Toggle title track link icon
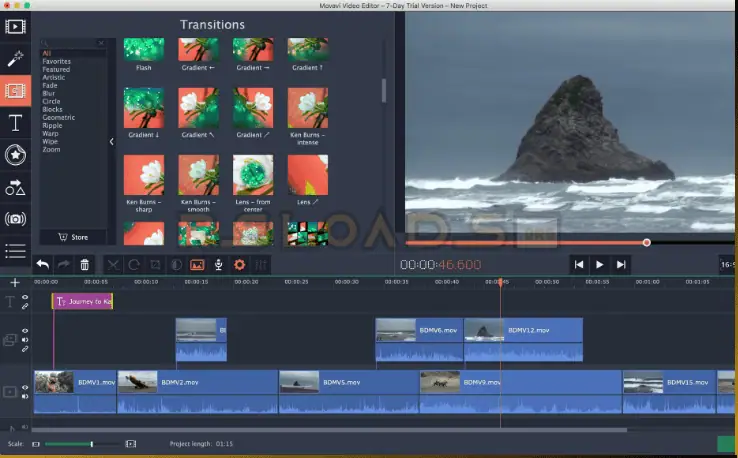738x458 pixels. [x=25, y=306]
